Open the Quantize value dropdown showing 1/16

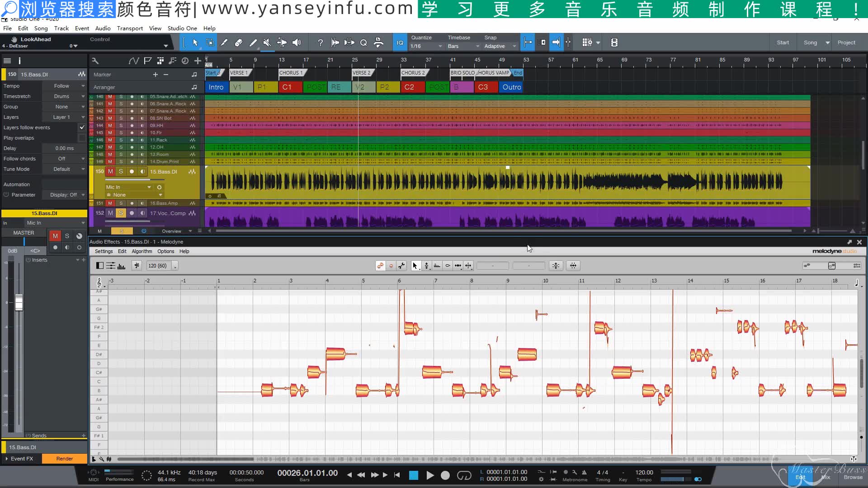[426, 46]
